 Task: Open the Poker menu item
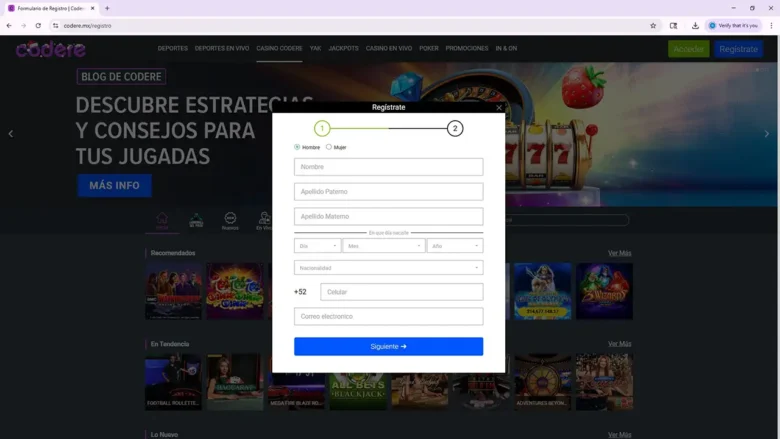[429, 49]
